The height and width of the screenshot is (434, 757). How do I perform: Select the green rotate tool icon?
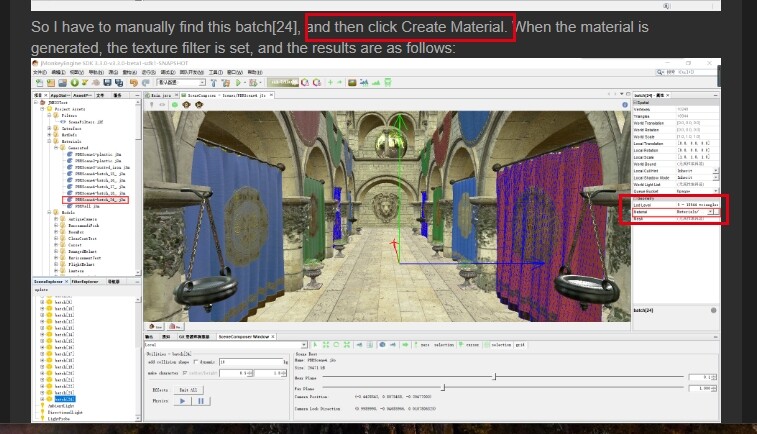point(336,345)
